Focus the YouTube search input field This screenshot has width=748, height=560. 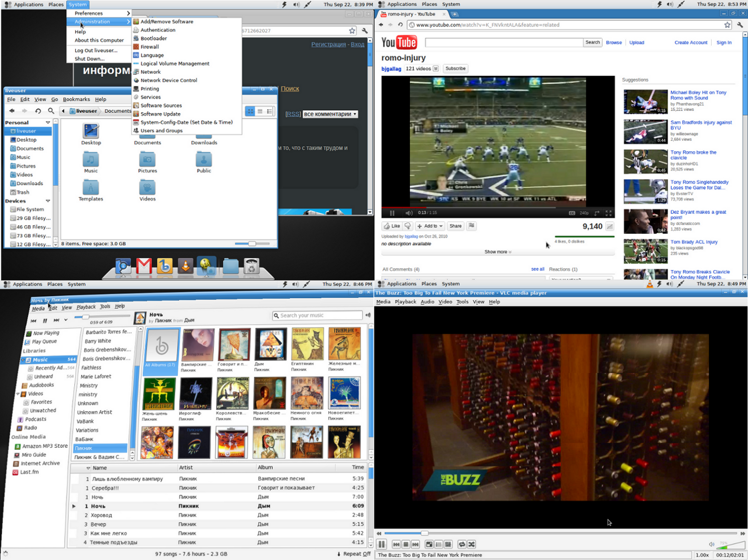pos(504,42)
